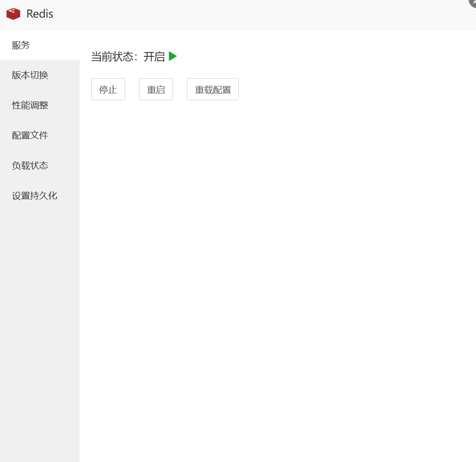The width and height of the screenshot is (476, 462).
Task: Click the green running status triangle
Action: [173, 56]
